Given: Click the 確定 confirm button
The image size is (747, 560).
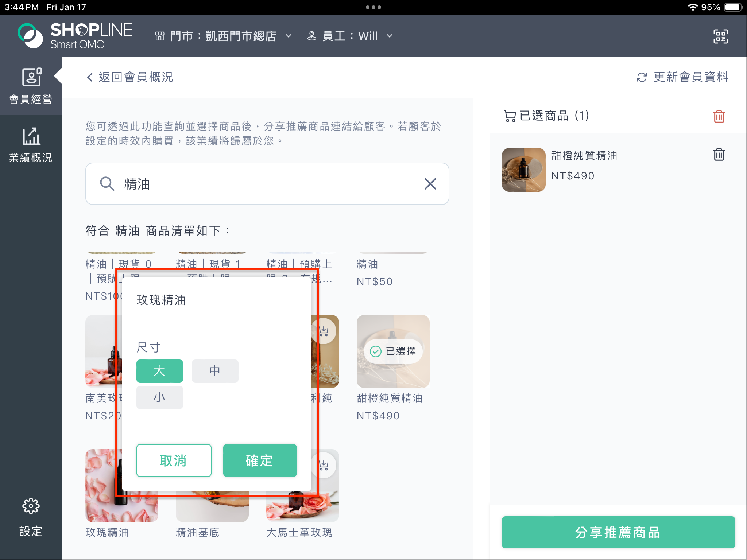Looking at the screenshot, I should [x=260, y=460].
